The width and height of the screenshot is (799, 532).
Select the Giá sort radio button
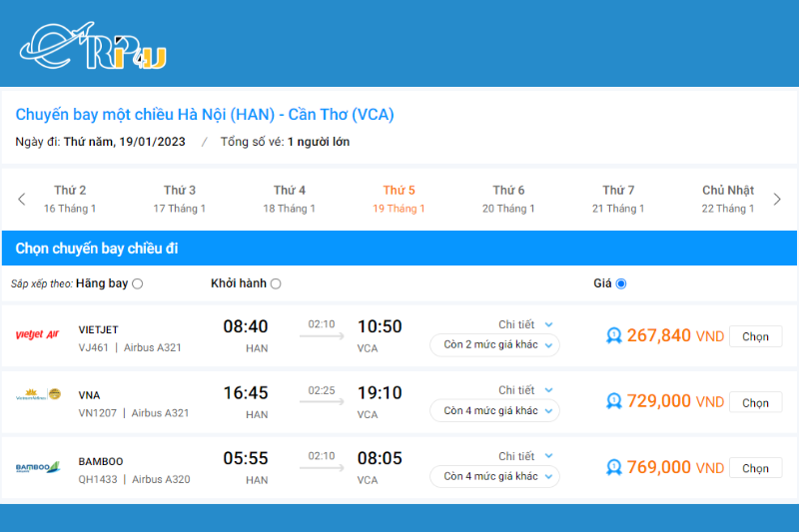(x=620, y=283)
